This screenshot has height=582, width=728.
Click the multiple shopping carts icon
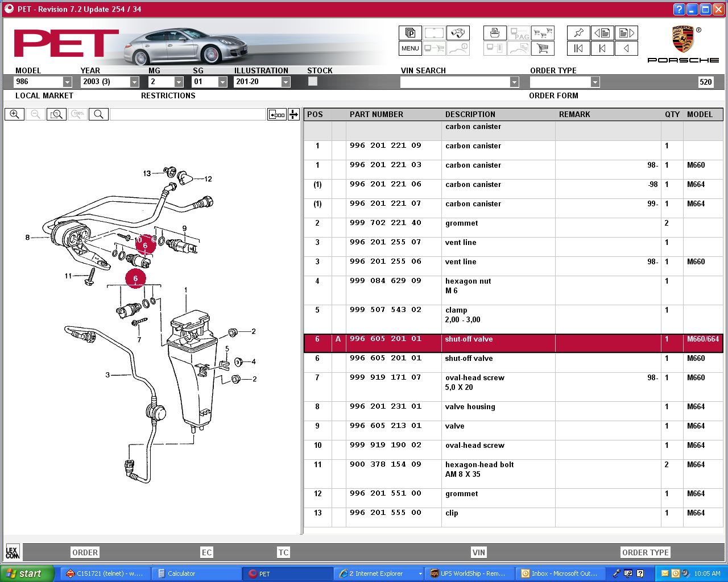click(x=543, y=33)
